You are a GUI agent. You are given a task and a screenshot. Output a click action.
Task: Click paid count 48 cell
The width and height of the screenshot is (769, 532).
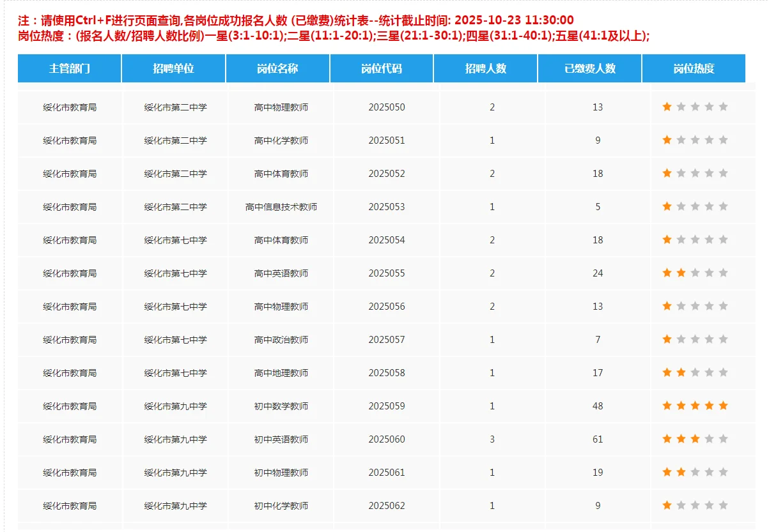point(598,406)
